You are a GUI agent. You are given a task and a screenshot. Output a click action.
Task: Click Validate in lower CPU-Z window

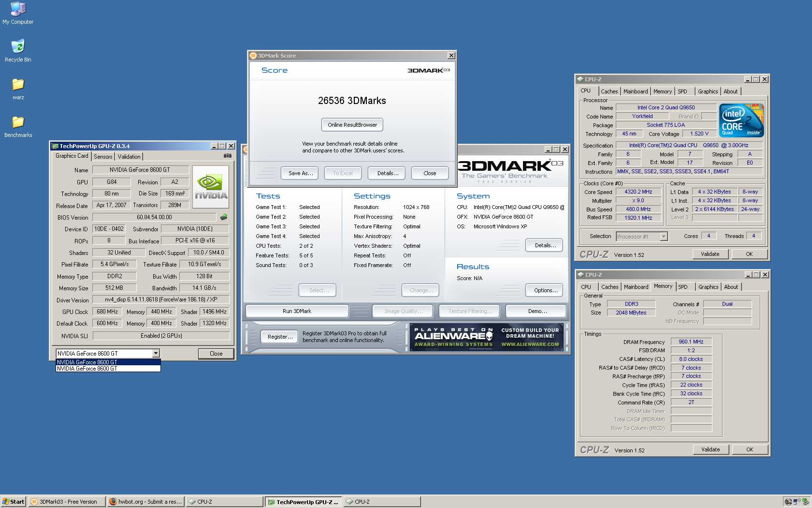pos(710,449)
